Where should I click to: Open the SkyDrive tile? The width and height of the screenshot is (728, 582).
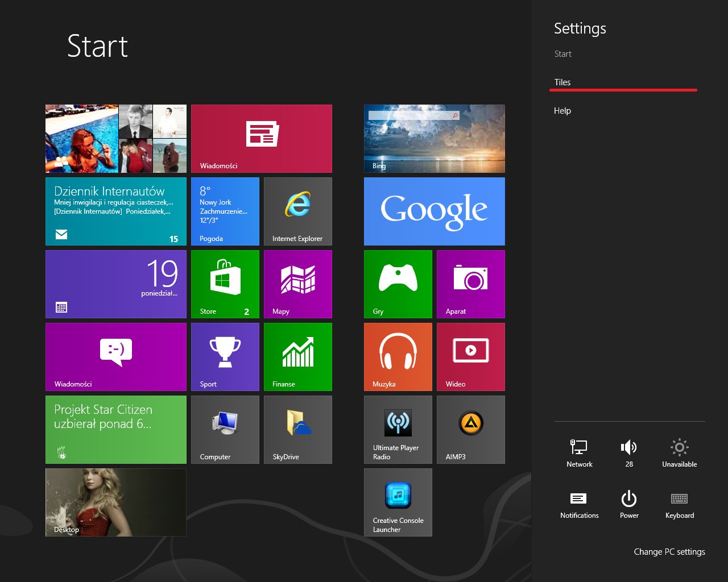(298, 430)
